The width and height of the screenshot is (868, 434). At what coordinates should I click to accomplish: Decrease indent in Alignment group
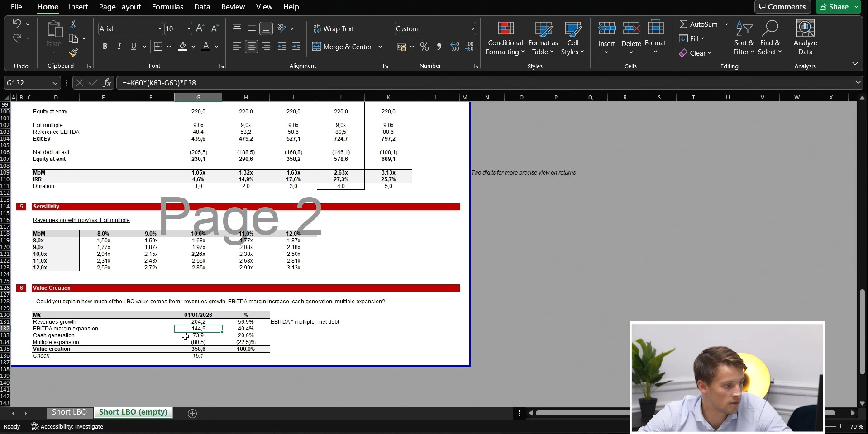pyautogui.click(x=282, y=47)
